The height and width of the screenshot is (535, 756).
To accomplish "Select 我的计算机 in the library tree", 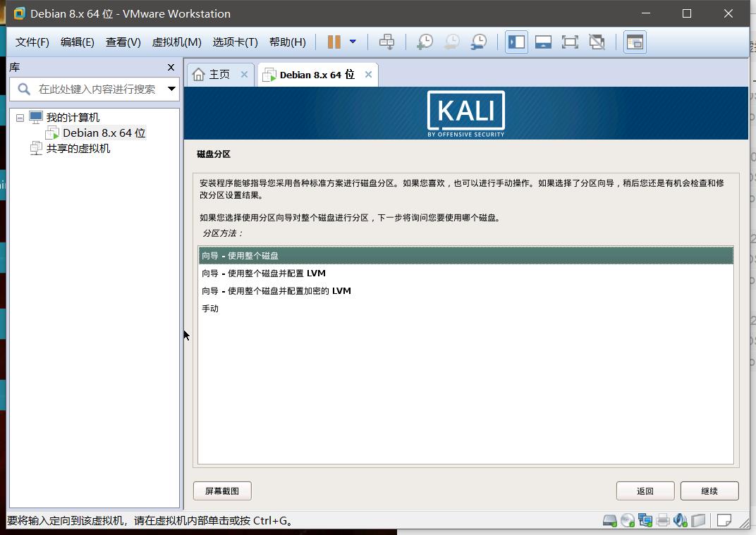I will click(73, 117).
